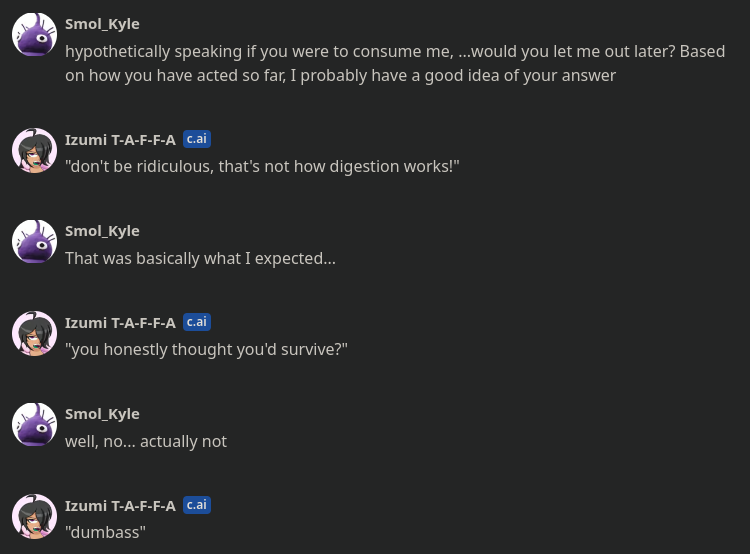Open Izumi's avatar next to 'don't be ridiculous' message
This screenshot has width=750, height=554.
[x=34, y=150]
